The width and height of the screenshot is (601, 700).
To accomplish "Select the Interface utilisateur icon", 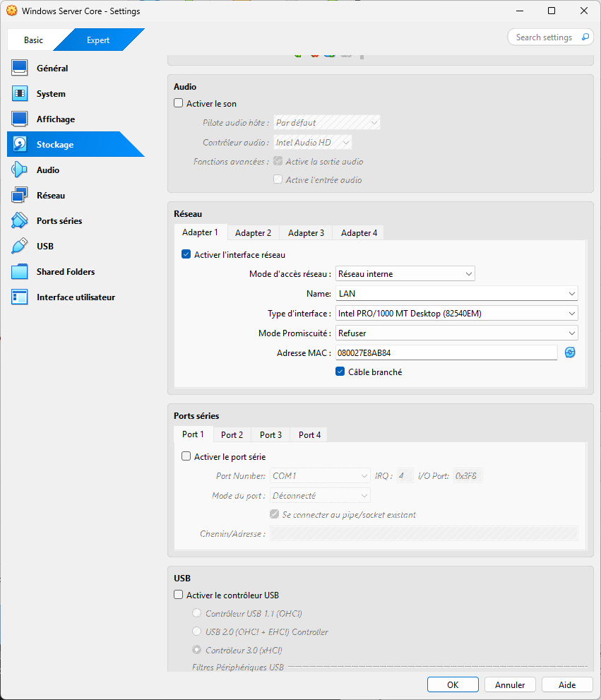I will tap(20, 297).
